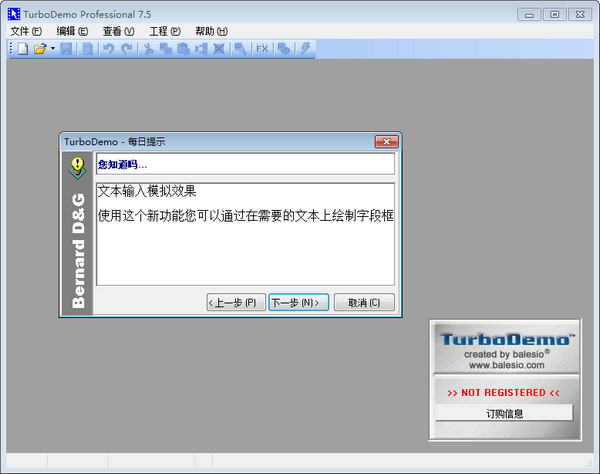Click the 您知道吗... heading text

pos(122,165)
